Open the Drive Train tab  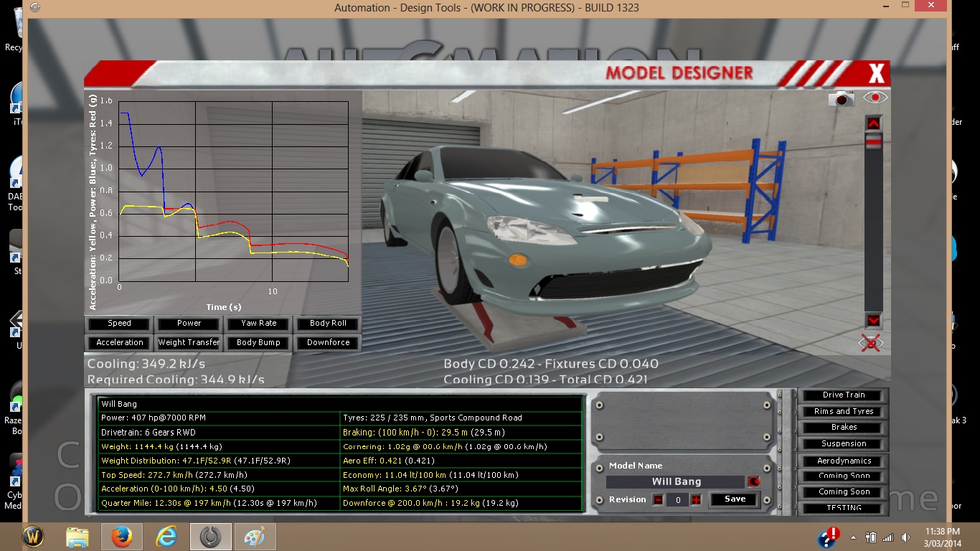point(844,395)
